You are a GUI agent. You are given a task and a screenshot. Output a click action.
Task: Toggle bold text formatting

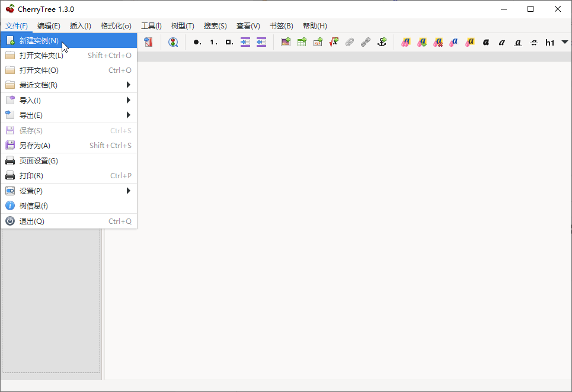tap(486, 42)
